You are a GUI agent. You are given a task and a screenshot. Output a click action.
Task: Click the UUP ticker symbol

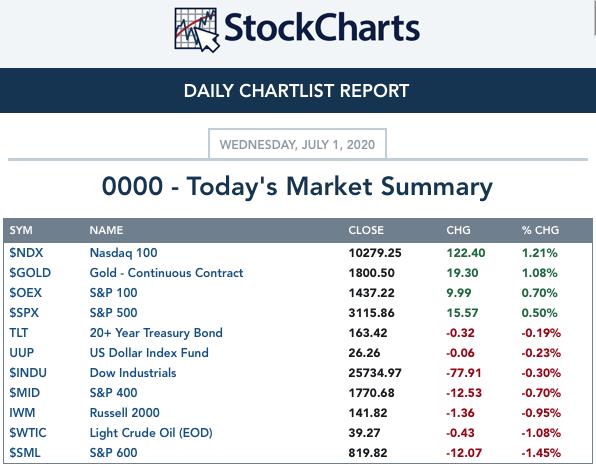[x=22, y=353]
